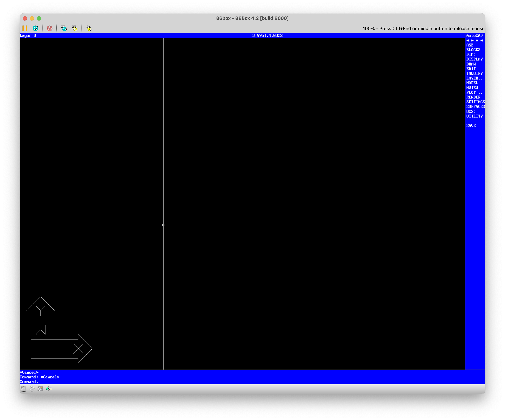The image size is (505, 420).
Task: Open the SURFACES menu
Action: coord(475,107)
